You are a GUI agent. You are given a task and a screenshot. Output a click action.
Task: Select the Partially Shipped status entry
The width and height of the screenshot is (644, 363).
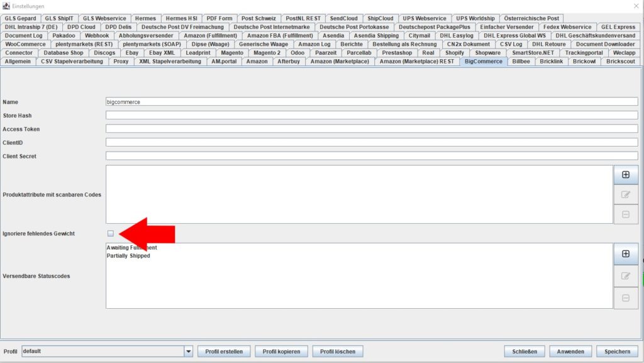[x=128, y=255]
